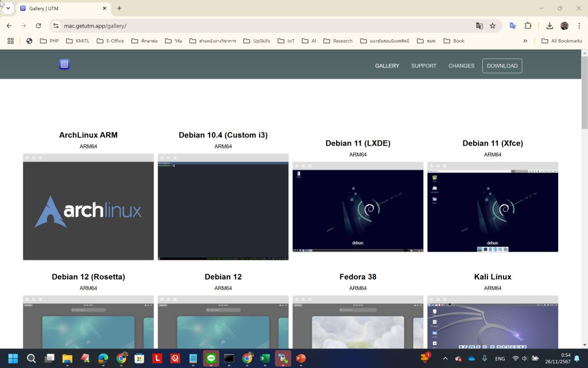Bookmark this page with the star icon
The image size is (588, 368).
pyautogui.click(x=493, y=26)
